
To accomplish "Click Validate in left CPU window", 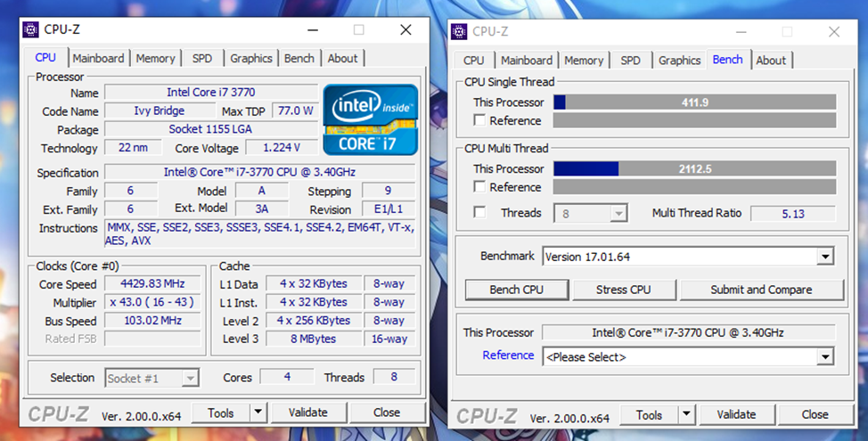I will coord(307,412).
